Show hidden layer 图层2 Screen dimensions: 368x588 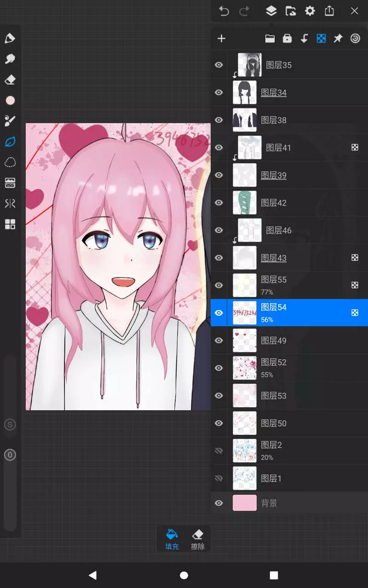(x=219, y=451)
